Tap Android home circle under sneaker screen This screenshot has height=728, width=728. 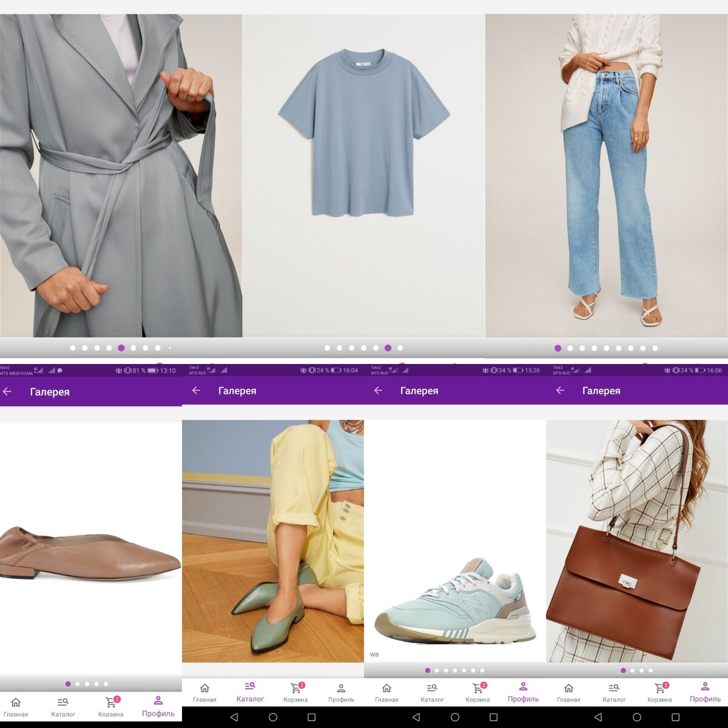click(455, 717)
